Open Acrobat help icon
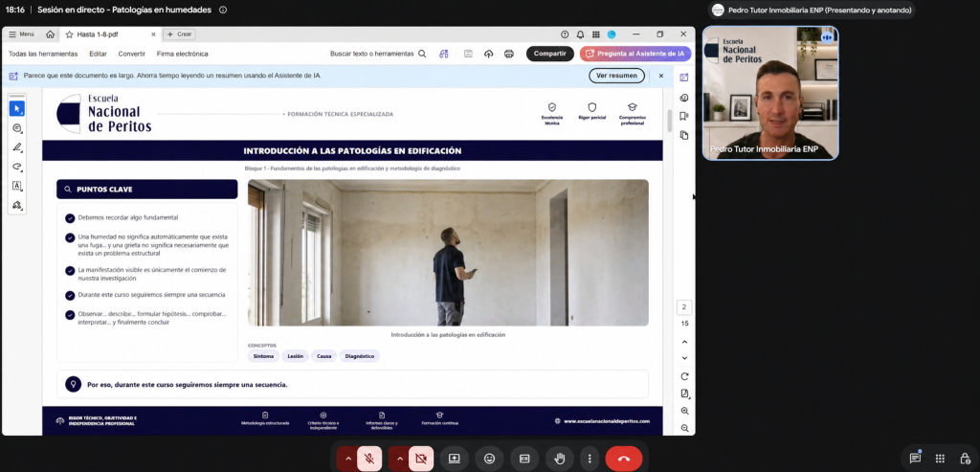The height and width of the screenshot is (472, 980). (x=565, y=34)
